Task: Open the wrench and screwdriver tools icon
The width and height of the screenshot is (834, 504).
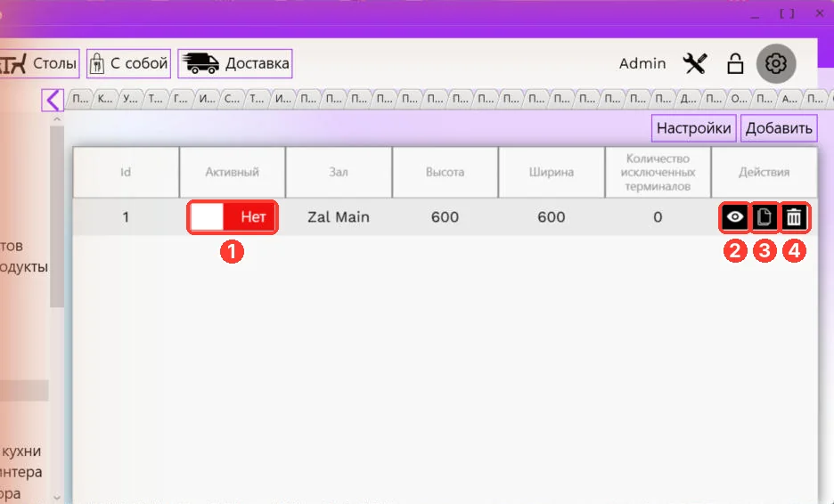Action: [x=695, y=64]
